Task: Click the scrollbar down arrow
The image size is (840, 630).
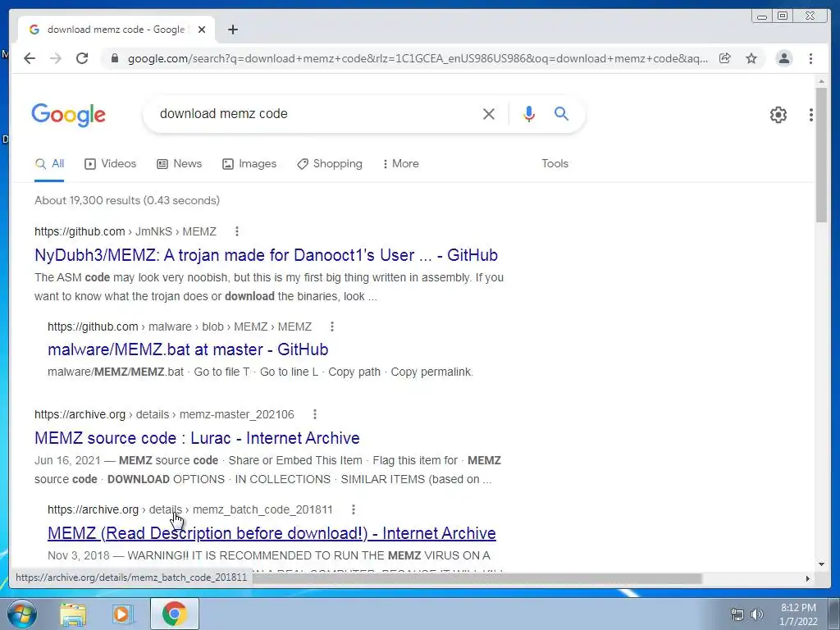Action: 821,564
